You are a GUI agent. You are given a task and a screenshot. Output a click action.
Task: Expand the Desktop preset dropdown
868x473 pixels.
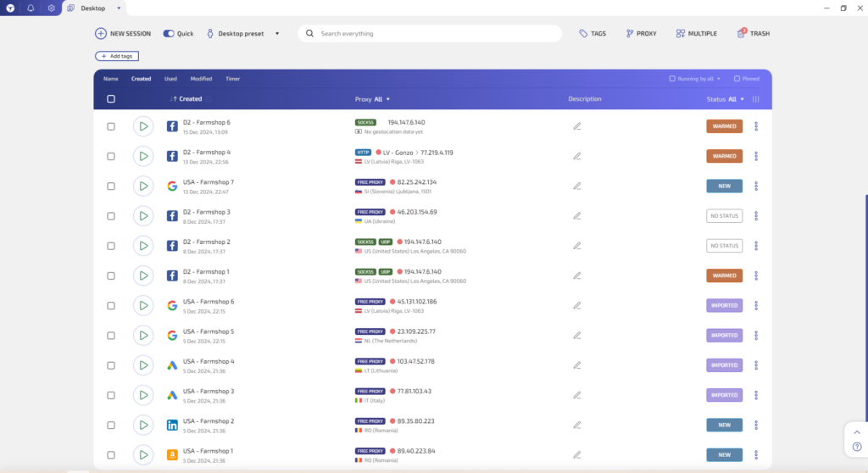click(x=277, y=34)
